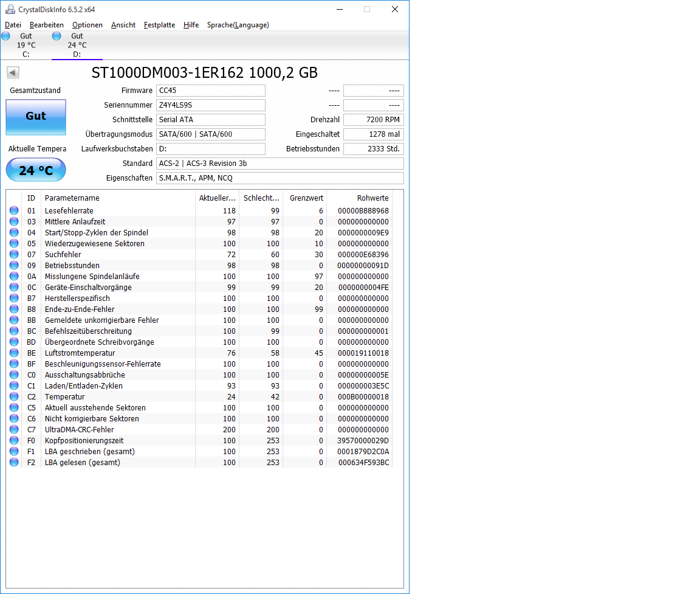The width and height of the screenshot is (700, 594).
Task: Open the Ansicht menu
Action: click(123, 25)
